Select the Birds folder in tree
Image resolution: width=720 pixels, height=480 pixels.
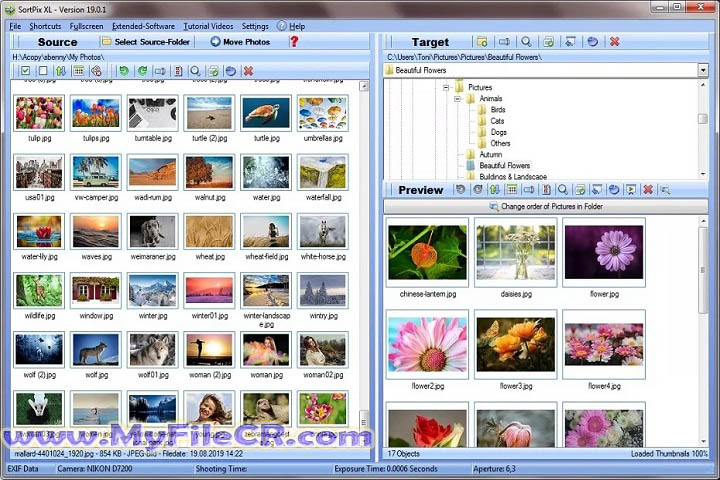coord(498,110)
